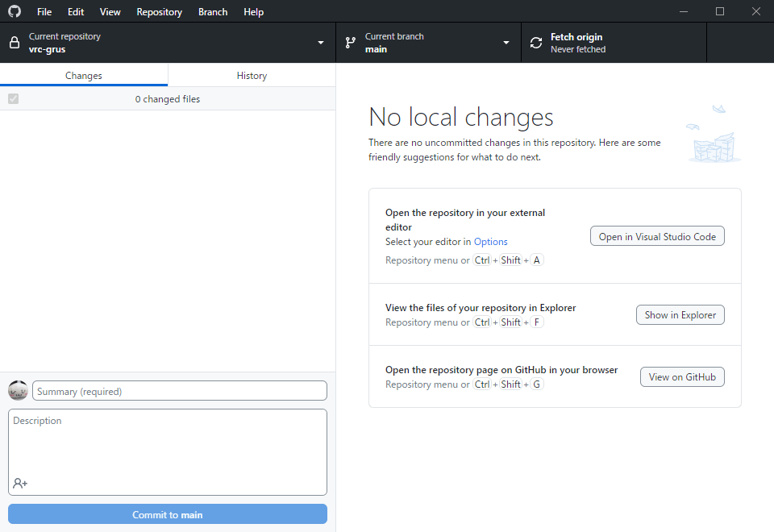Click the user avatar beside Summary field
This screenshot has width=774, height=532.
(x=19, y=390)
